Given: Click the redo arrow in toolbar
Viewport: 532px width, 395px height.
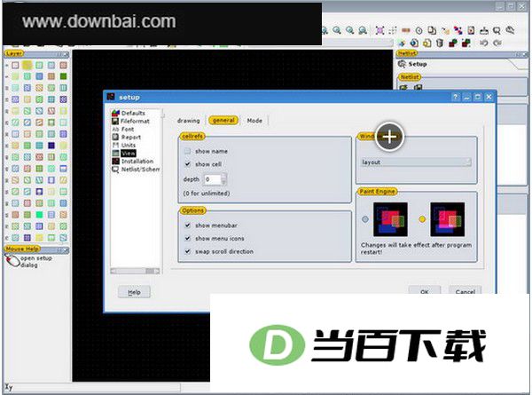Looking at the screenshot, I should click(x=497, y=43).
